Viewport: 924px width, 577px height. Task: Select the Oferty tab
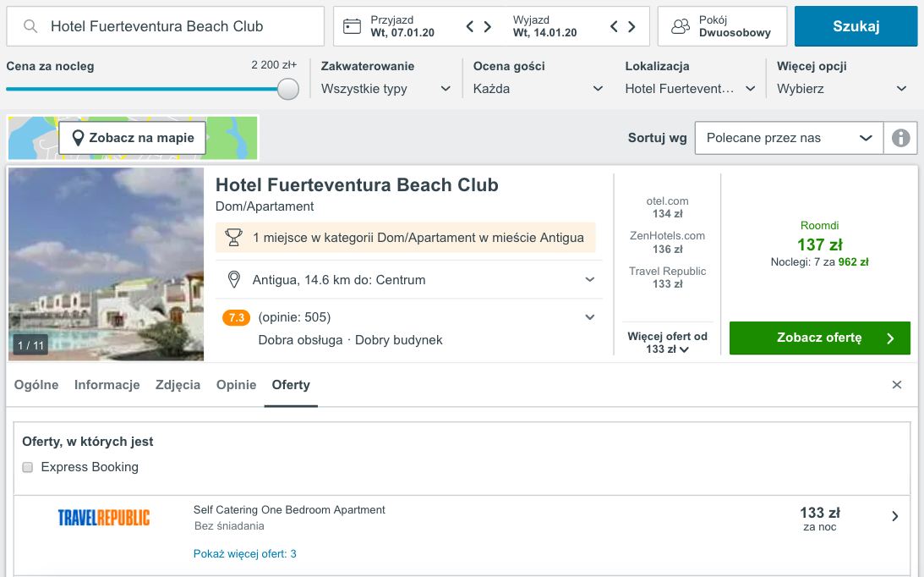click(291, 385)
